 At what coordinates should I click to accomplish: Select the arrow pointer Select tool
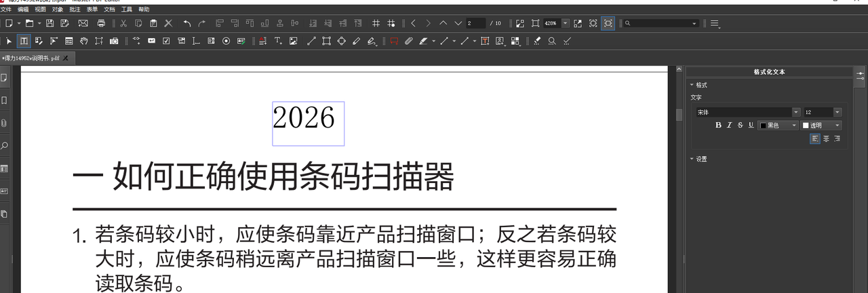coord(9,41)
